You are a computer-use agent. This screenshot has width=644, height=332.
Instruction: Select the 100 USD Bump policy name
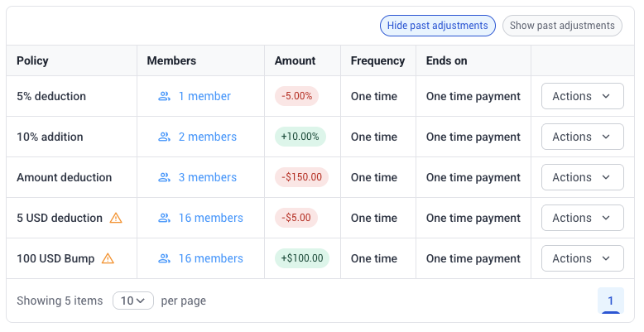click(55, 258)
